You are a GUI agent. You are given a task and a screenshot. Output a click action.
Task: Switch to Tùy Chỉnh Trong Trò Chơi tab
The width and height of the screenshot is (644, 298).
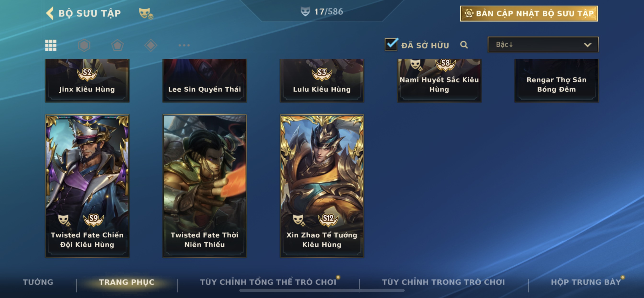point(443,282)
